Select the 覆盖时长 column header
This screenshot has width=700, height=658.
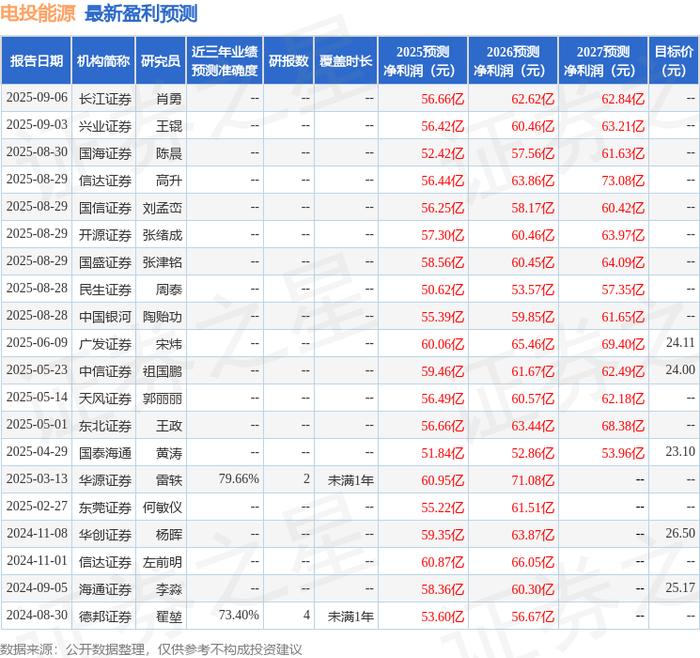[x=346, y=61]
